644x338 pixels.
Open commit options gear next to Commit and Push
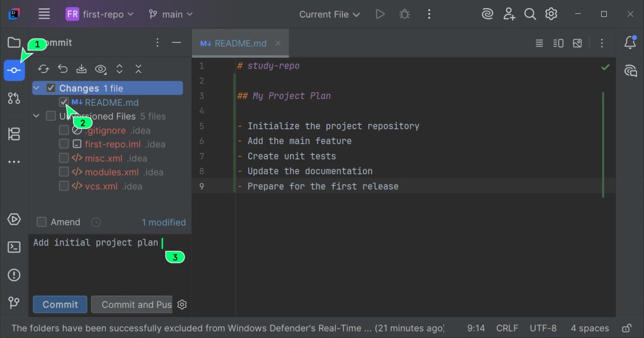(182, 304)
